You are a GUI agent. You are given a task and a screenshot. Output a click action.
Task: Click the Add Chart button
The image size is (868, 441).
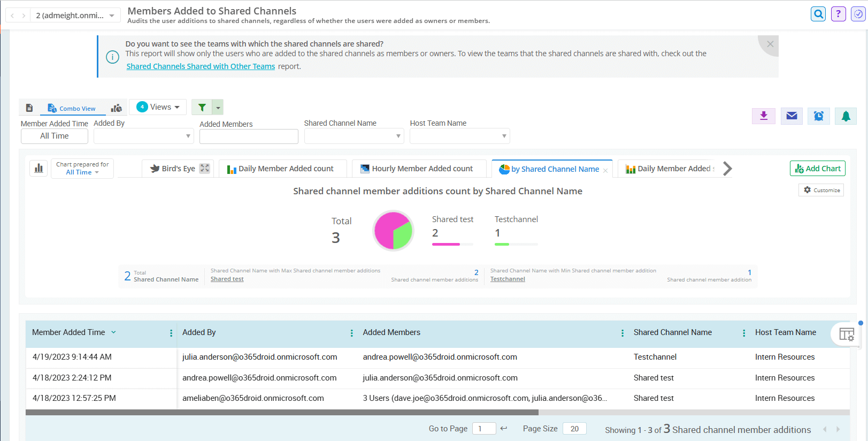[x=817, y=169]
